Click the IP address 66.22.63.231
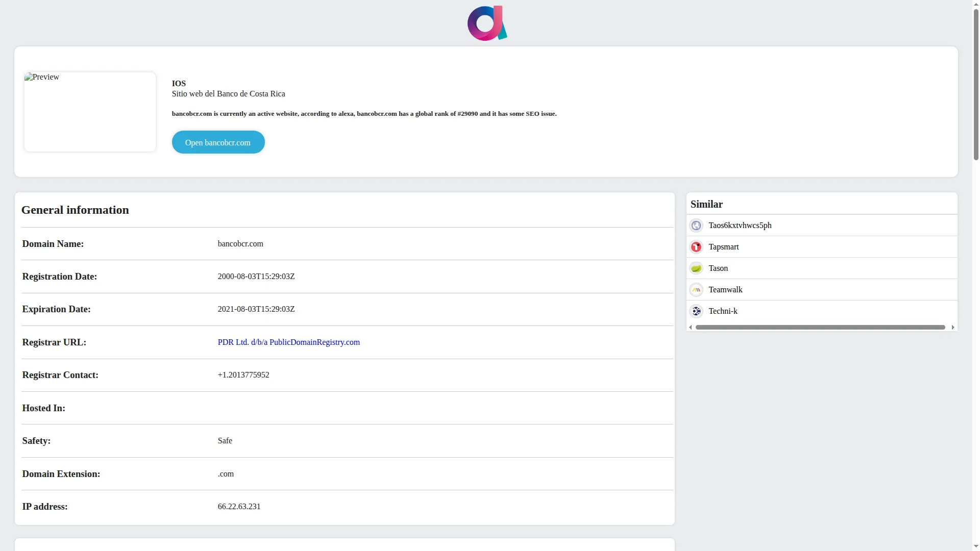Image resolution: width=980 pixels, height=551 pixels. tap(239, 507)
